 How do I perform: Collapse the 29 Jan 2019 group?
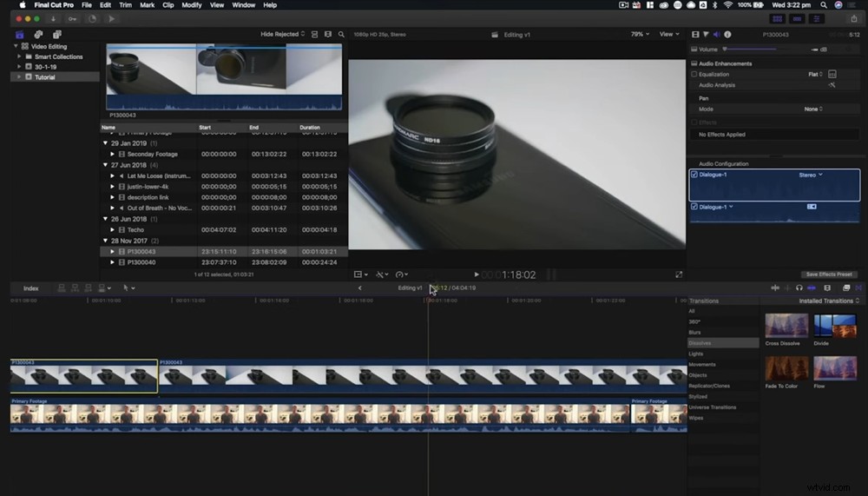[x=105, y=143]
